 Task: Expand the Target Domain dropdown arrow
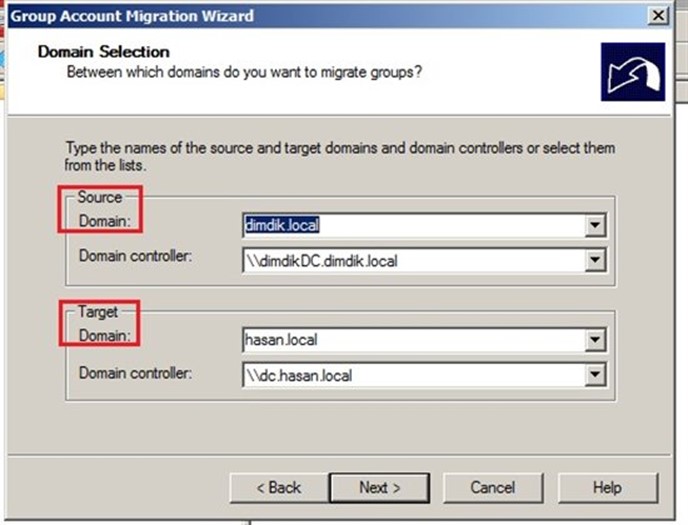click(595, 339)
